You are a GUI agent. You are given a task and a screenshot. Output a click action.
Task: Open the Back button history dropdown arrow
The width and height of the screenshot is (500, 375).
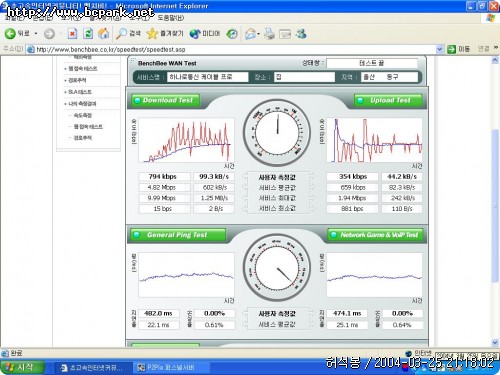tap(36, 34)
